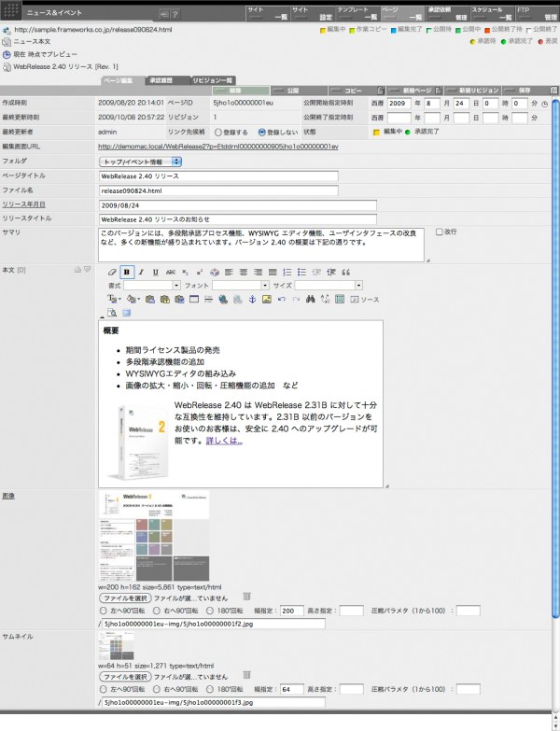Apply underline formatting in editor toolbar
The image size is (560, 731).
click(155, 272)
